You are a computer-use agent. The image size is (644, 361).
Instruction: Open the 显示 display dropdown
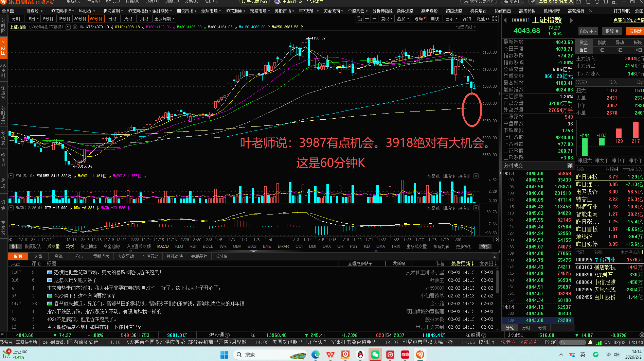click(x=451, y=19)
